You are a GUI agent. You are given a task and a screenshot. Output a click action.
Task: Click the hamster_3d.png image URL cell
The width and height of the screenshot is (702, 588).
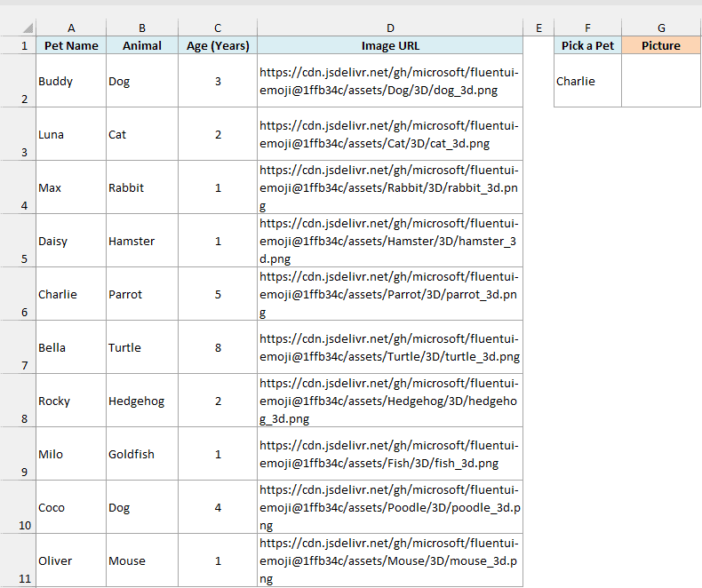pyautogui.click(x=390, y=241)
